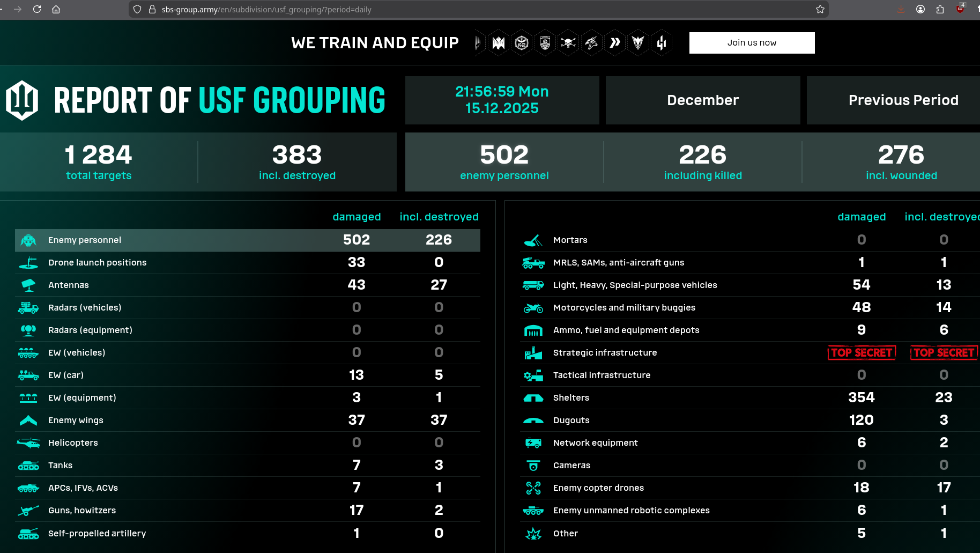This screenshot has height=553, width=980.
Task: Click the Antennas damaged value 43
Action: point(357,285)
